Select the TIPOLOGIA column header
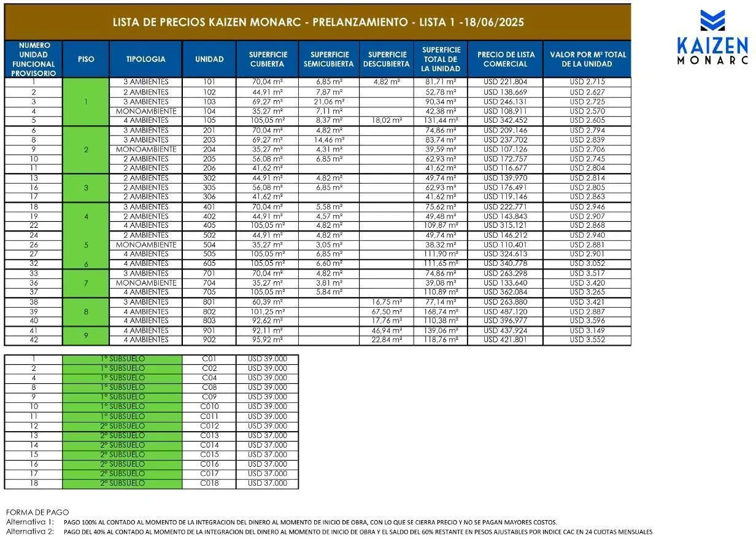The height and width of the screenshot is (541, 756). click(145, 59)
